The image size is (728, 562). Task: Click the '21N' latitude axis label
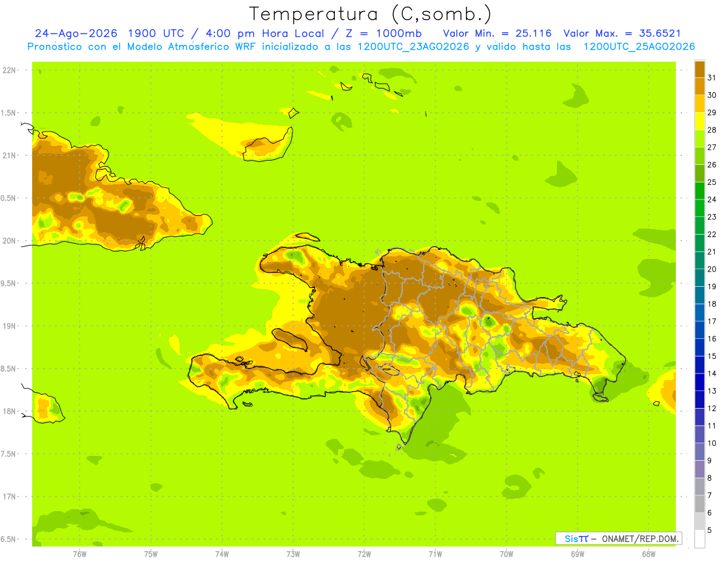coord(10,156)
